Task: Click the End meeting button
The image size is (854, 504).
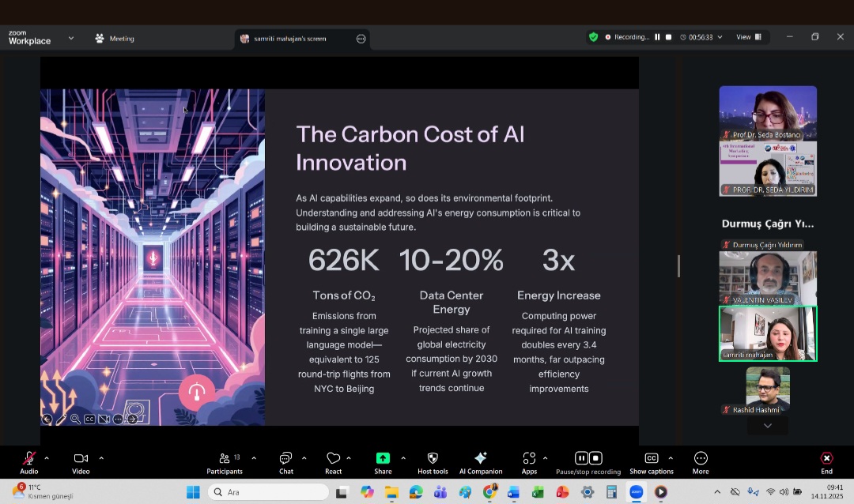Action: (826, 459)
